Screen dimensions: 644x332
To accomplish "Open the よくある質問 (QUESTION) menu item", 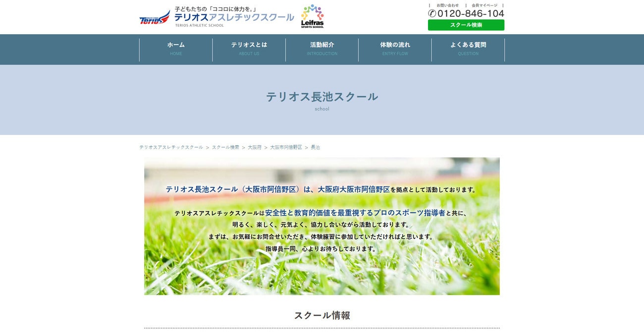I will click(468, 48).
